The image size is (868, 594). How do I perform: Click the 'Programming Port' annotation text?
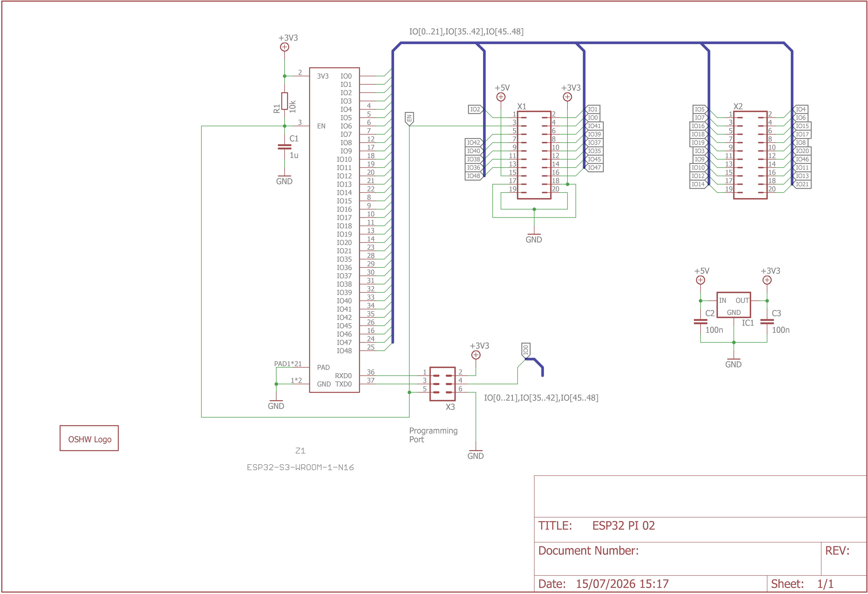[433, 435]
